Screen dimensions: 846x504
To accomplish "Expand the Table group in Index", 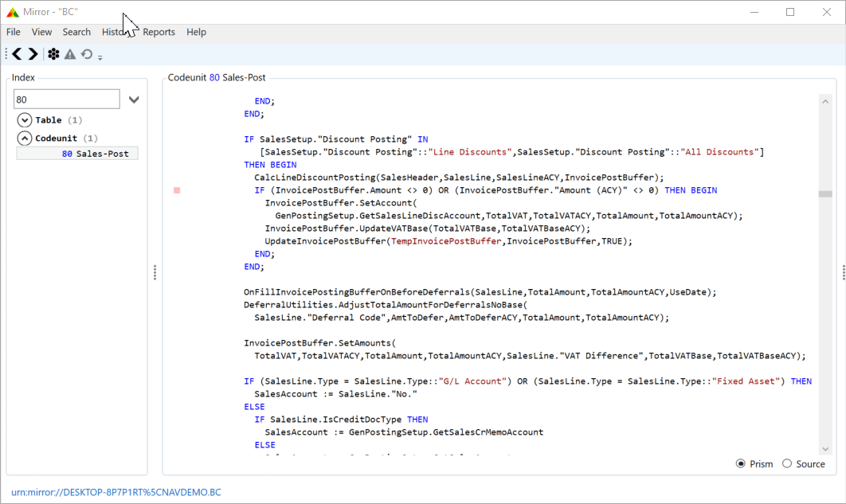I will tap(24, 119).
